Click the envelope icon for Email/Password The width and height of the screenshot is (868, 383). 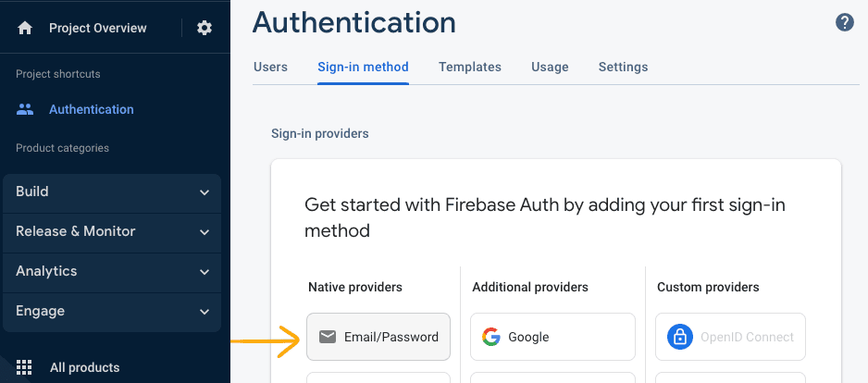[328, 337]
